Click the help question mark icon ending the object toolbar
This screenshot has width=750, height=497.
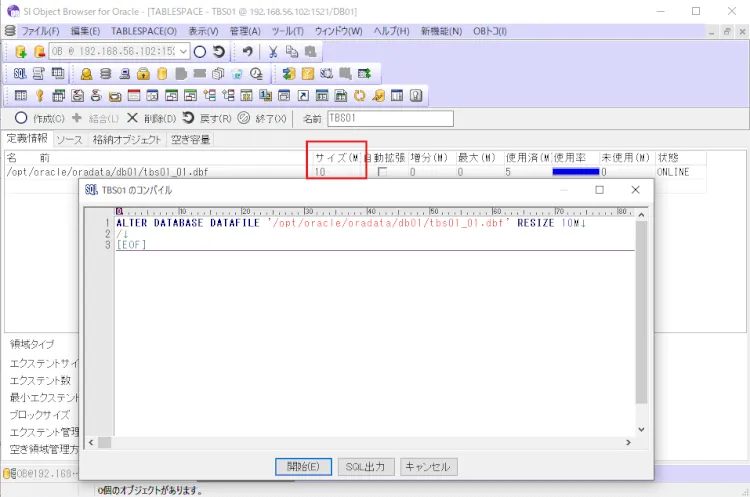[x=416, y=96]
